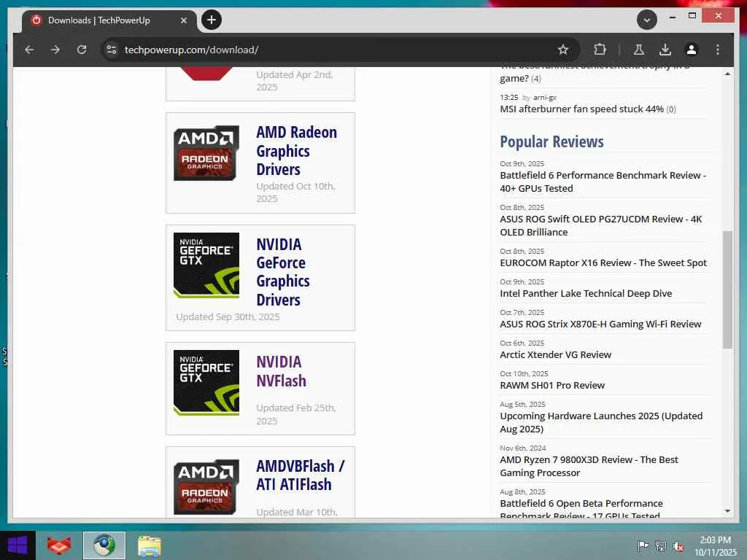
Task: Go back to the previous page
Action: click(29, 50)
